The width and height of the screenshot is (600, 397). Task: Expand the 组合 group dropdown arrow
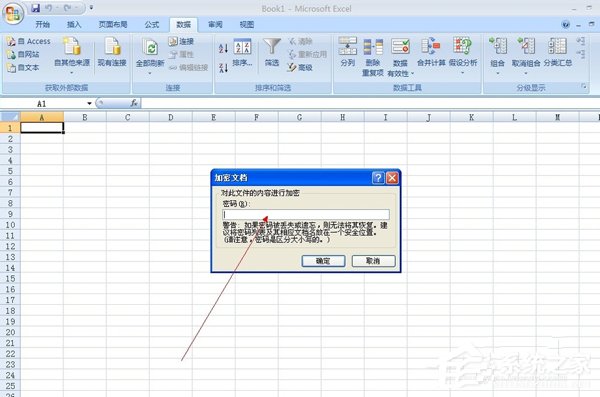[x=497, y=73]
